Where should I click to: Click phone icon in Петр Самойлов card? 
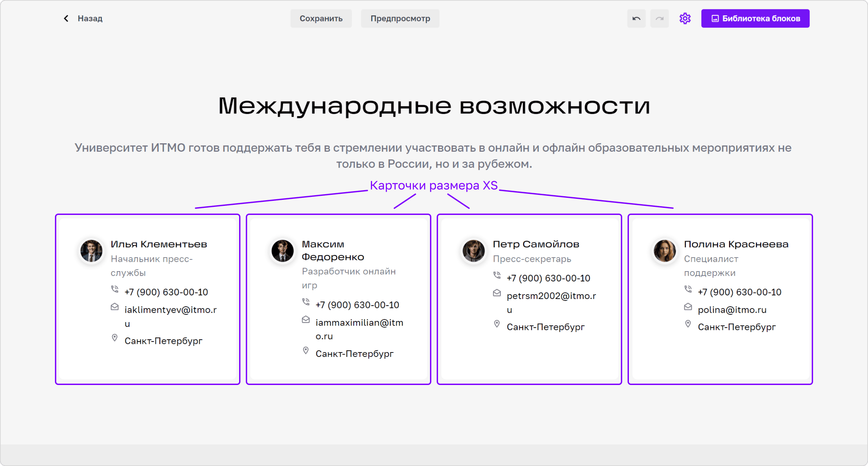[497, 275]
